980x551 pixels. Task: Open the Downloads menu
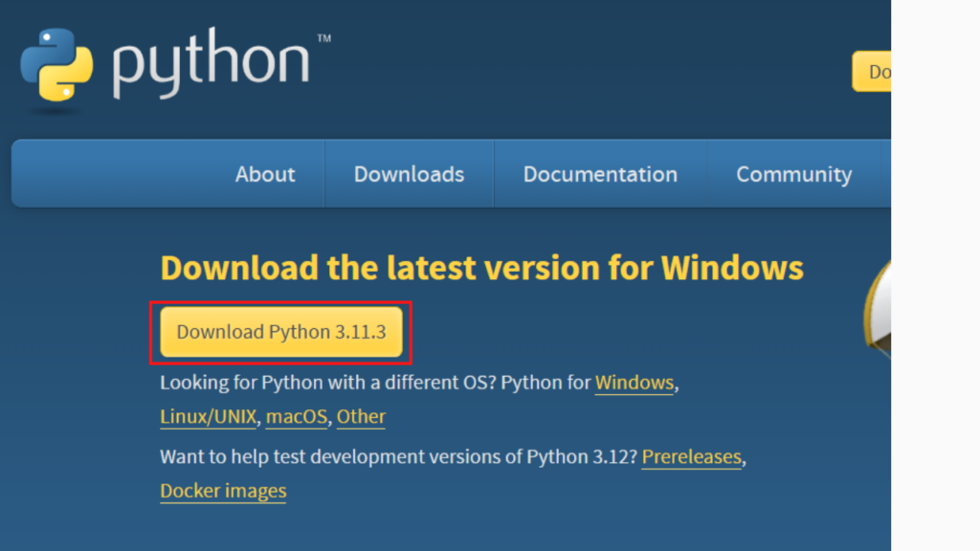(x=409, y=174)
